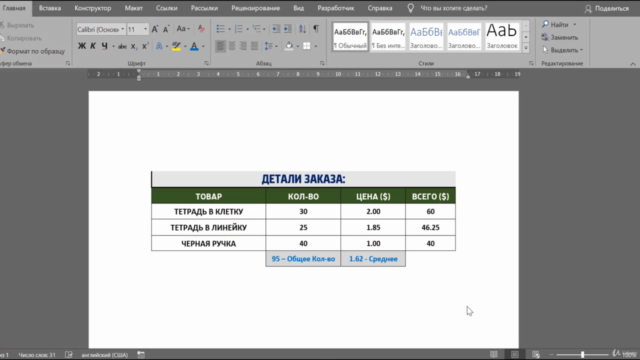Open the Рецензирование tab
Image resolution: width=640 pixels, height=360 pixels.
(x=256, y=8)
